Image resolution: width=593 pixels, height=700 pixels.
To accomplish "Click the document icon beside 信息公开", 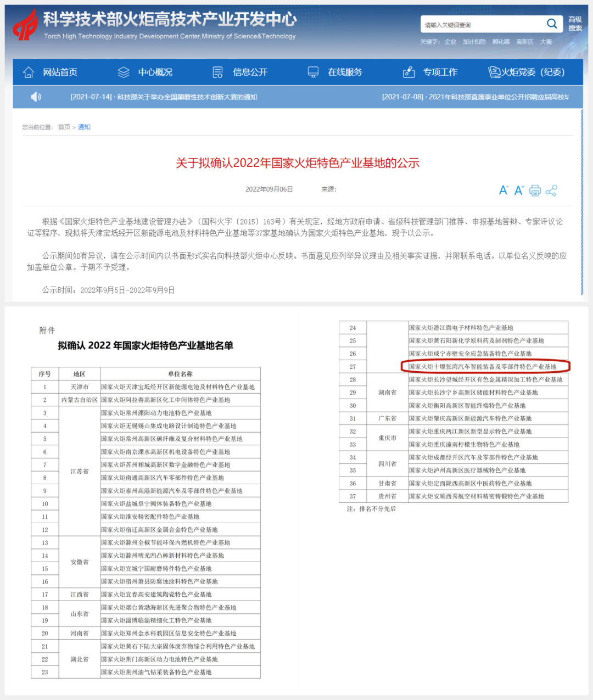I will [x=218, y=72].
